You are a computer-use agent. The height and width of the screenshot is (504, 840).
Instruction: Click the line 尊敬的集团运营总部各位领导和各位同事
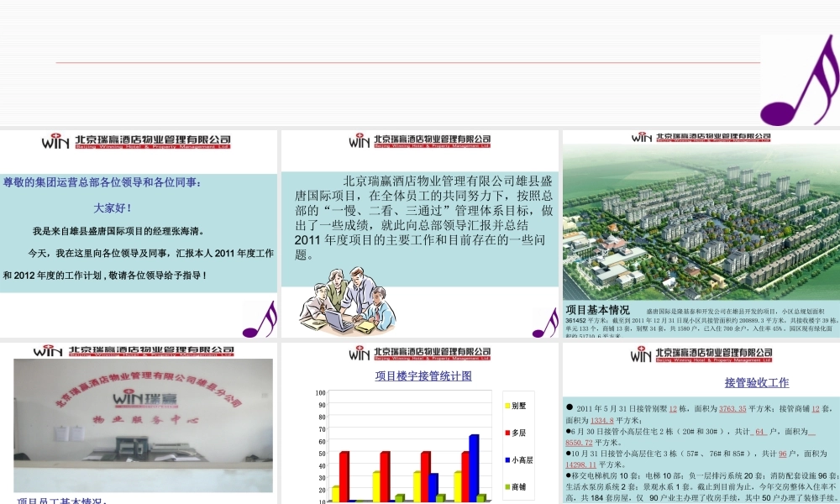pyautogui.click(x=102, y=182)
